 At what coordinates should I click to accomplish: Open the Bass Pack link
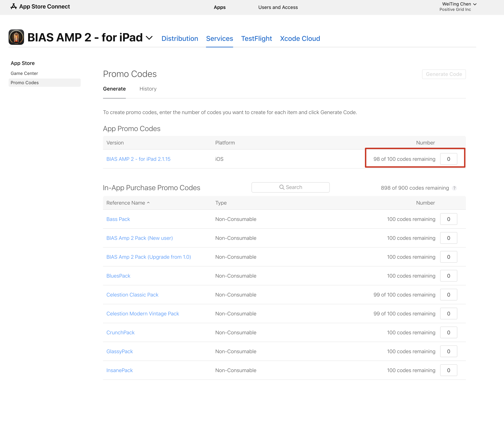coord(118,219)
